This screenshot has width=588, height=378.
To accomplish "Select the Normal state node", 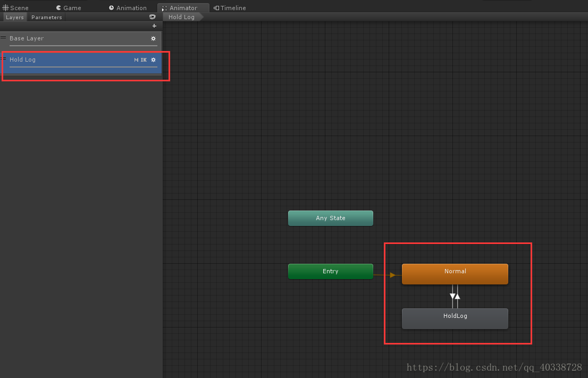I will click(455, 274).
